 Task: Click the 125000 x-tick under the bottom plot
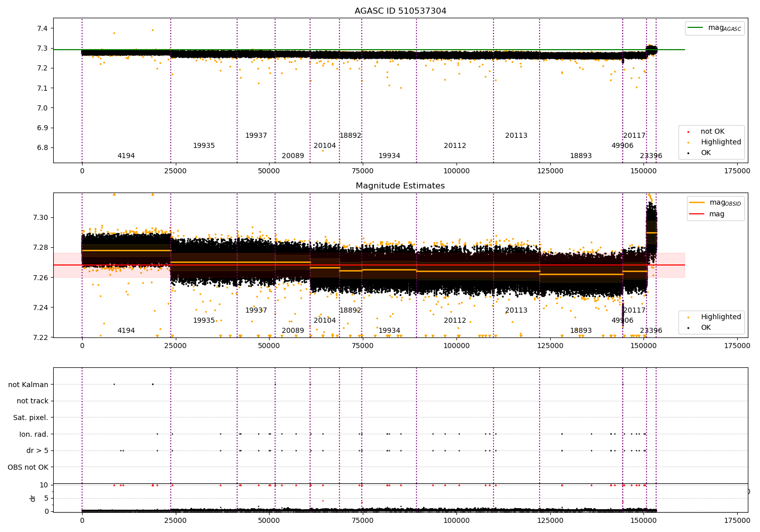point(550,521)
